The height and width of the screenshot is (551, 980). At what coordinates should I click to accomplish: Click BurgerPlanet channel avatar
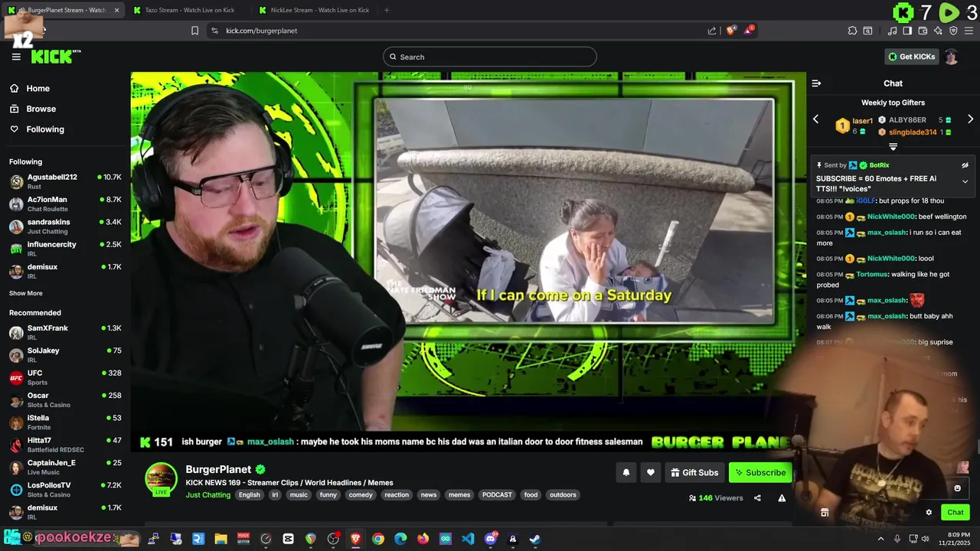[x=161, y=480]
